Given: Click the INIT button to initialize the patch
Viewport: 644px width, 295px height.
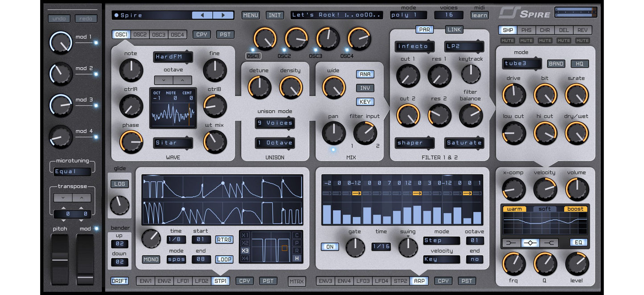Looking at the screenshot, I should (275, 15).
